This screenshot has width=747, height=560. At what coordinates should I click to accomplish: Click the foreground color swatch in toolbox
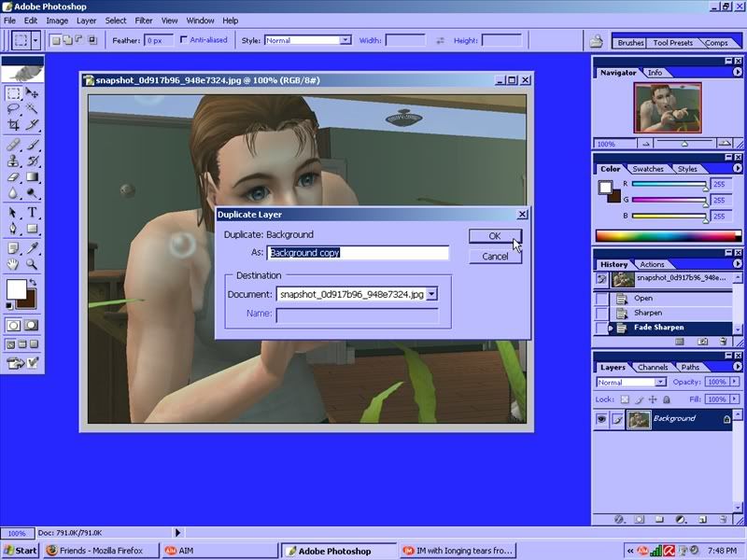pos(16,289)
